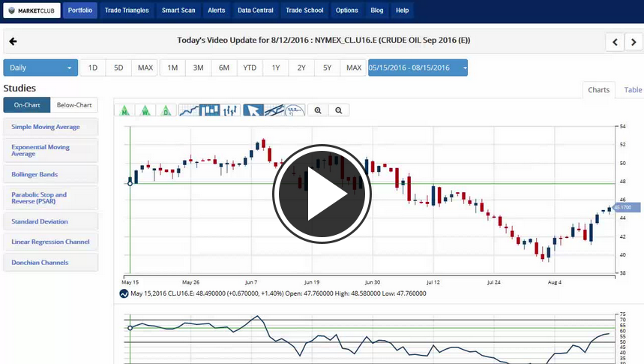
Task: Switch studies to Below-Chart
Action: (x=73, y=105)
